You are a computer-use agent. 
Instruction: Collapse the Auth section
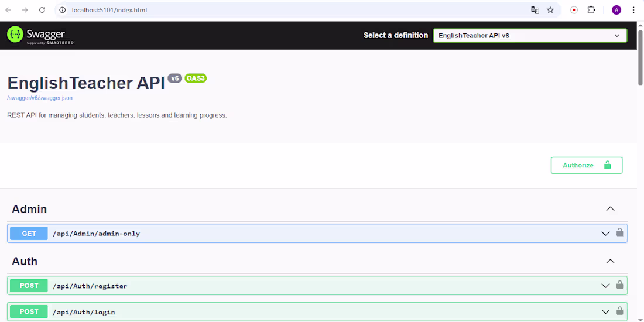tap(610, 261)
